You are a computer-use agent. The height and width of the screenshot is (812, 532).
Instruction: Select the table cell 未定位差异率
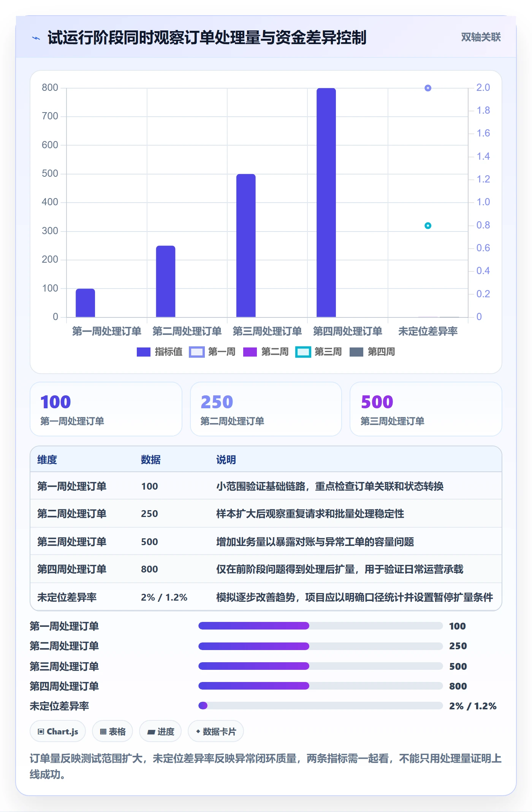67,597
